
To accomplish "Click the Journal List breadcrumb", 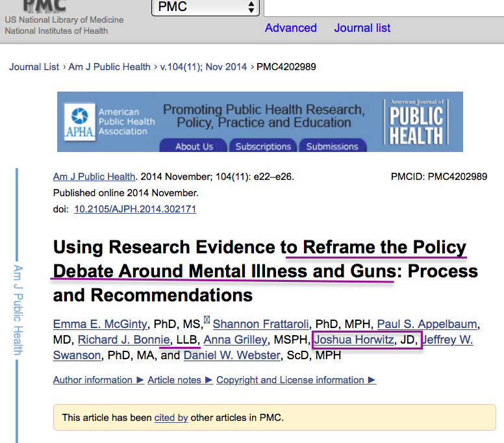I will [34, 67].
